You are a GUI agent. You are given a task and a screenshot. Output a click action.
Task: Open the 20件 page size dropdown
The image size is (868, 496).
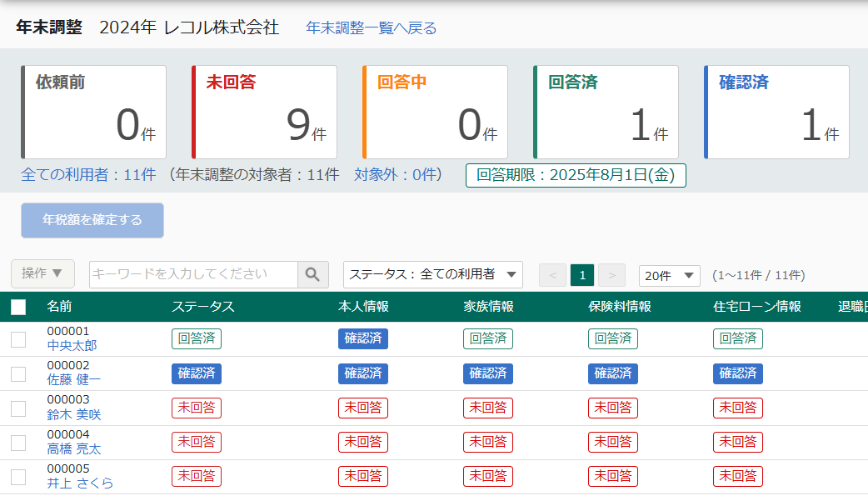click(669, 273)
